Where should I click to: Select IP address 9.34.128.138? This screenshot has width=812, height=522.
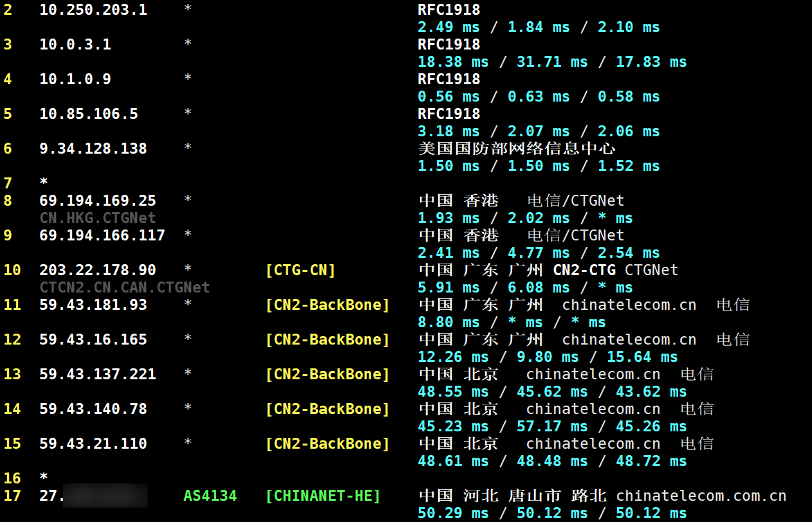93,148
